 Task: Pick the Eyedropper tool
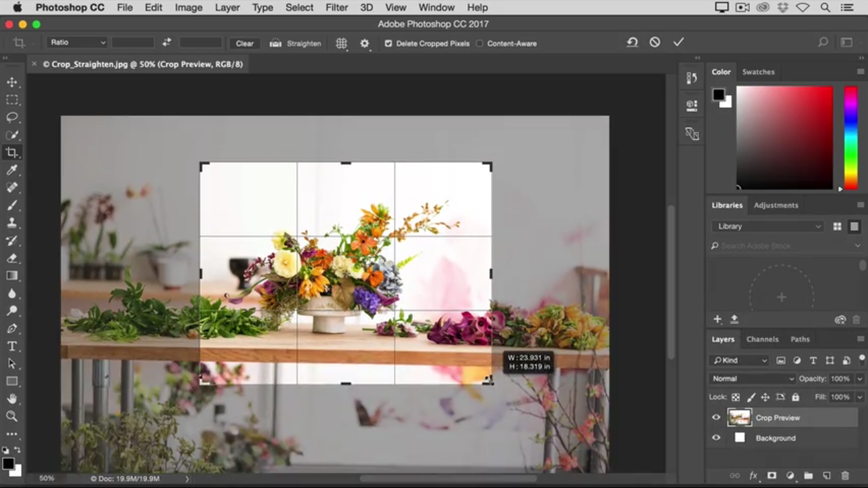pyautogui.click(x=12, y=170)
